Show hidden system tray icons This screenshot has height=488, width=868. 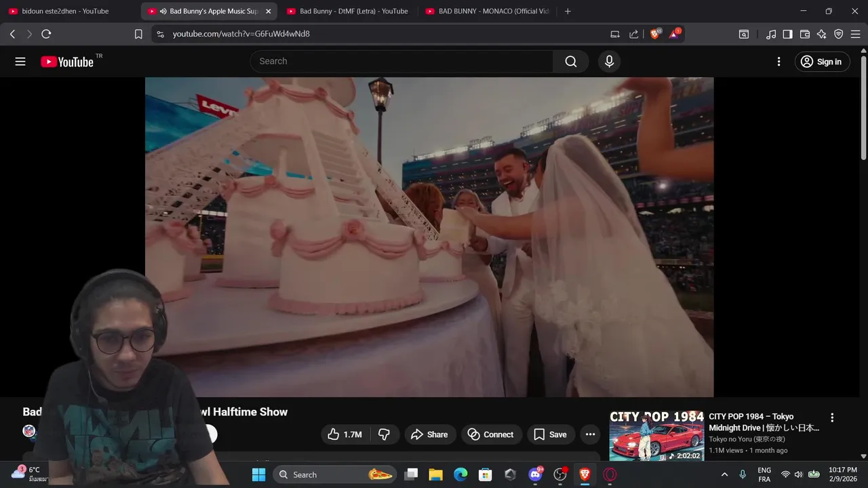724,474
